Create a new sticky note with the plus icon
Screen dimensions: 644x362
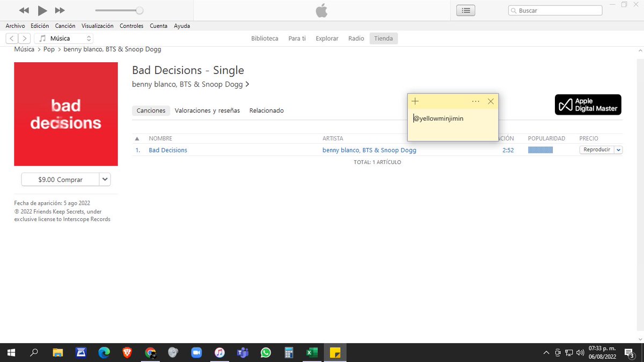415,101
